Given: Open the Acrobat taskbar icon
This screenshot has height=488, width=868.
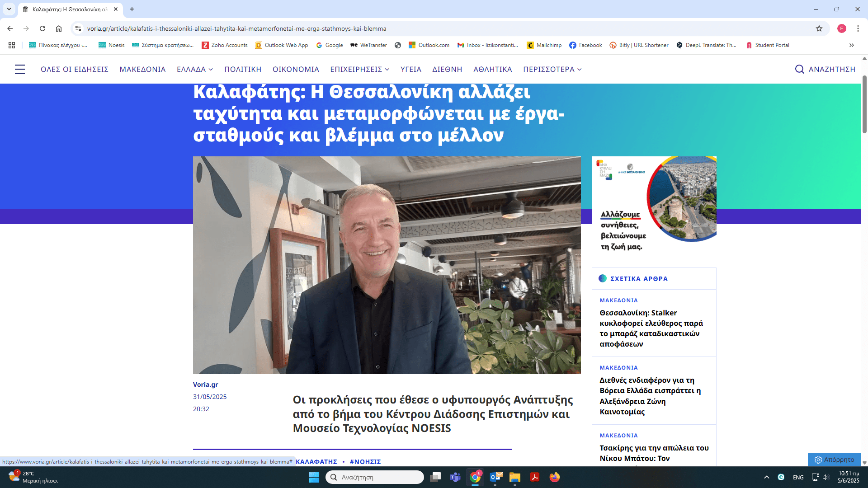Looking at the screenshot, I should coord(534,477).
